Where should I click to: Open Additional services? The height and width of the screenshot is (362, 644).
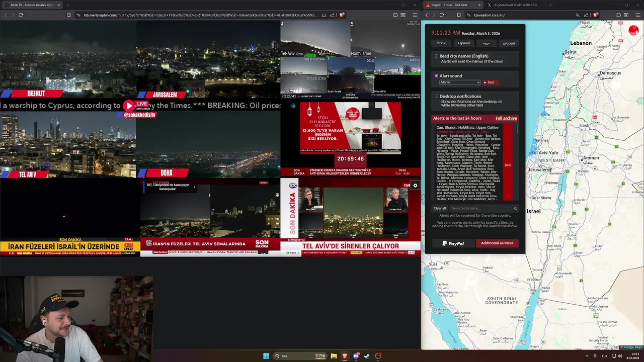click(x=497, y=243)
